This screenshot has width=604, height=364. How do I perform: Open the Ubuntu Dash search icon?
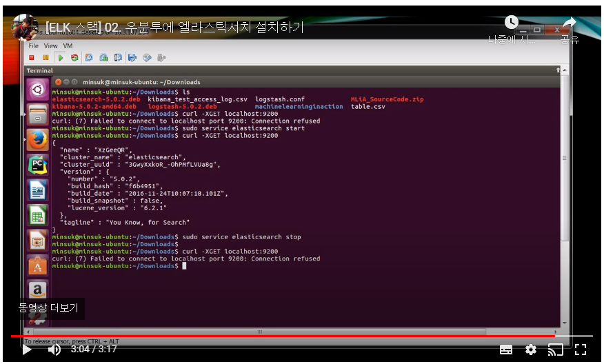point(37,90)
